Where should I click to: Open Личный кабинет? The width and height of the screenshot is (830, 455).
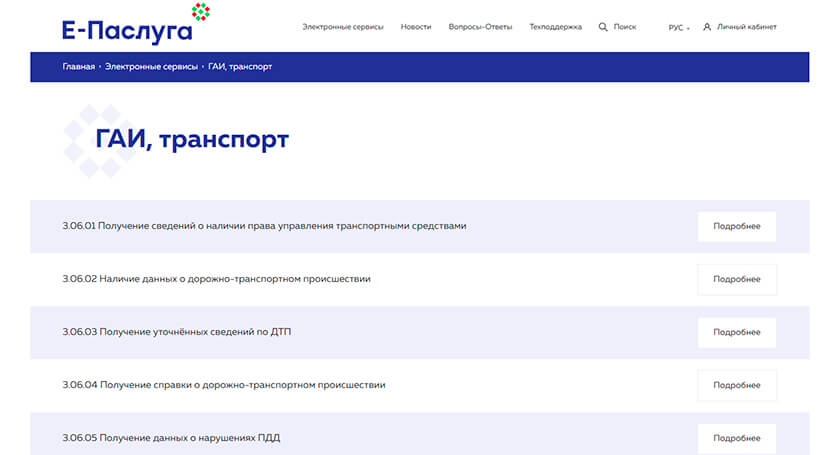click(x=746, y=27)
